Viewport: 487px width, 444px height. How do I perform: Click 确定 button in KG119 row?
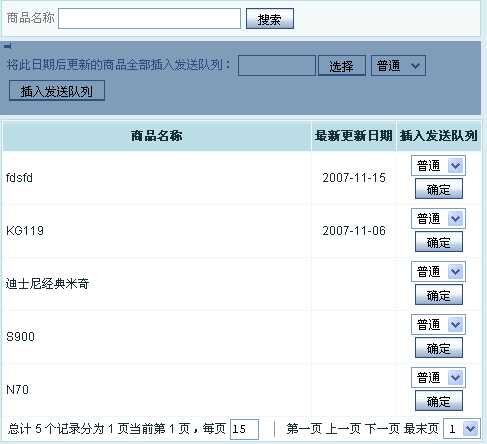pyautogui.click(x=439, y=242)
